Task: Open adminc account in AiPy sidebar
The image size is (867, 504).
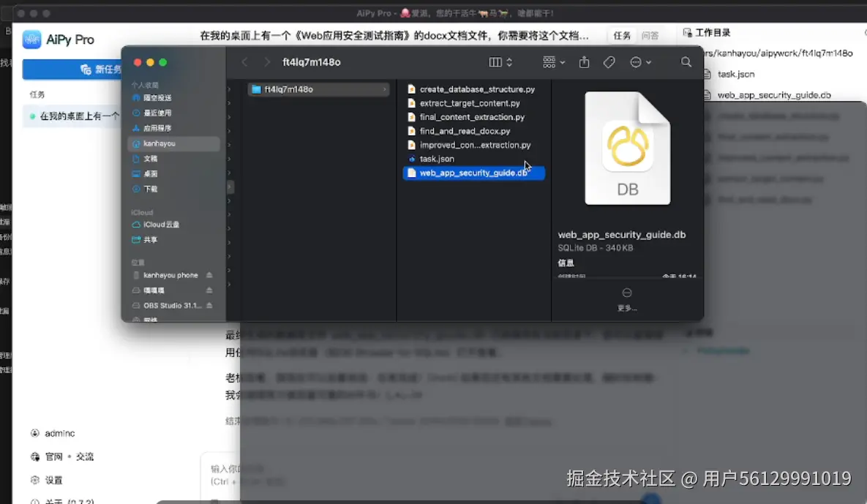Action: point(53,433)
